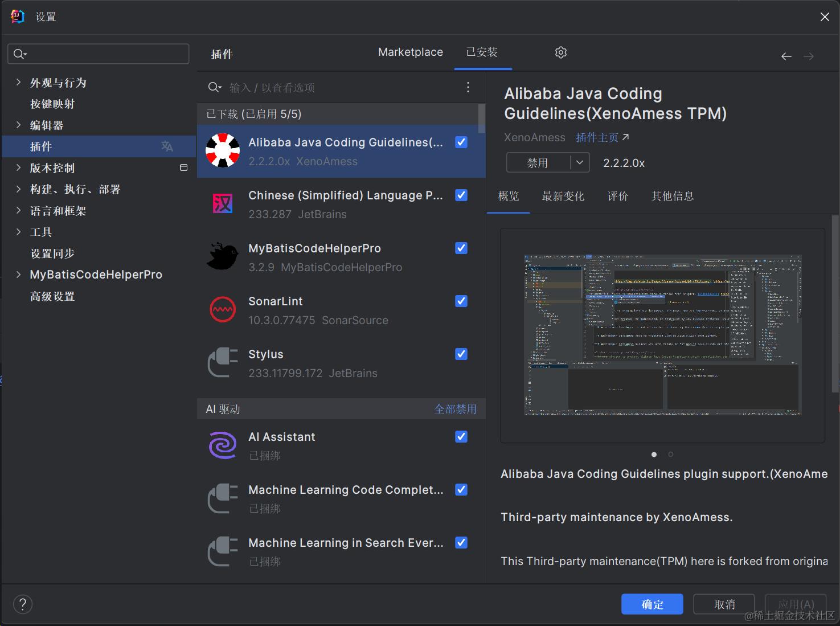This screenshot has width=840, height=626.
Task: Click 全部禁用 for AI 驱动 plugins
Action: tap(456, 409)
